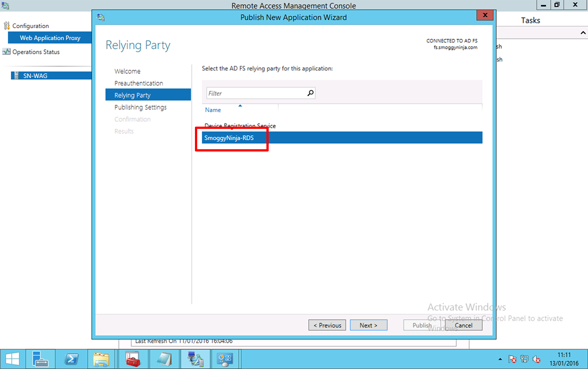588x369 pixels.
Task: Click the Previous button
Action: coord(327,325)
